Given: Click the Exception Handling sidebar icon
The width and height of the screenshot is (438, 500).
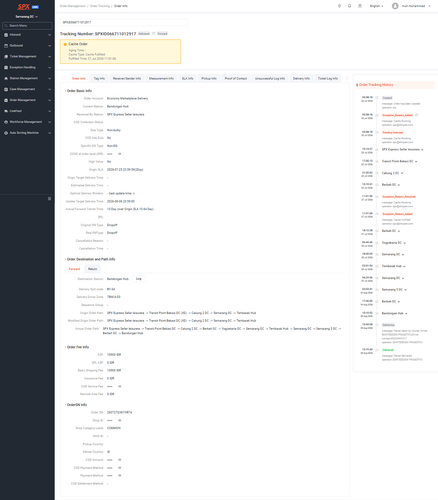Looking at the screenshot, I should pos(6,67).
